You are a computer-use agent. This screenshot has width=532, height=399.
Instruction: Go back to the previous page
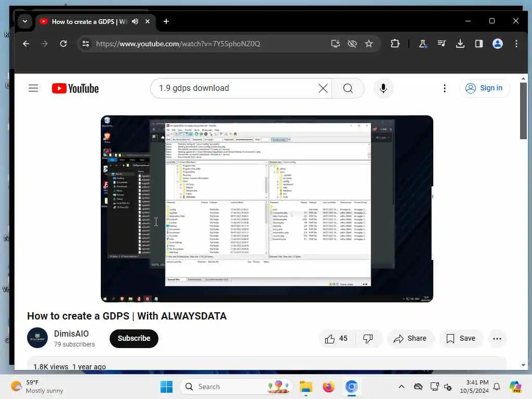[26, 44]
